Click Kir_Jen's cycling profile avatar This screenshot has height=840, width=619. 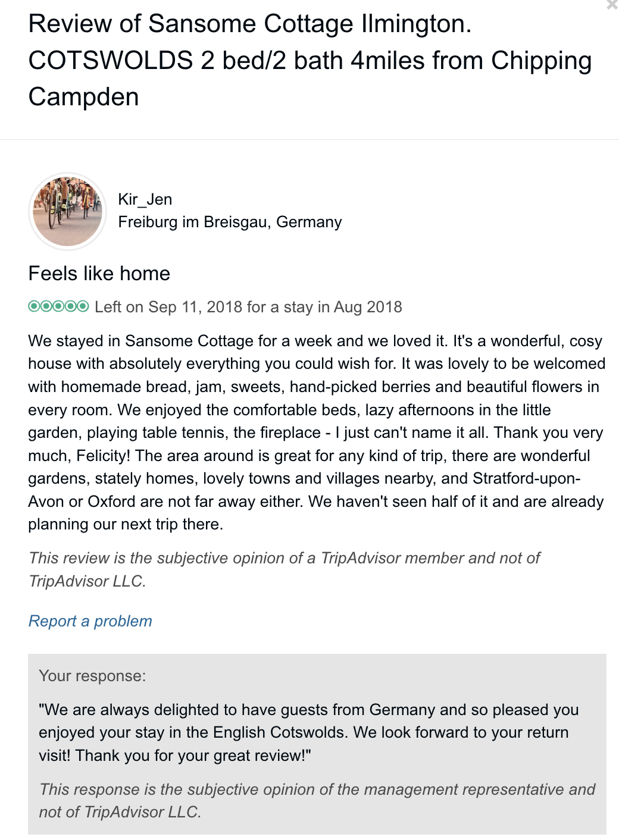click(x=67, y=211)
